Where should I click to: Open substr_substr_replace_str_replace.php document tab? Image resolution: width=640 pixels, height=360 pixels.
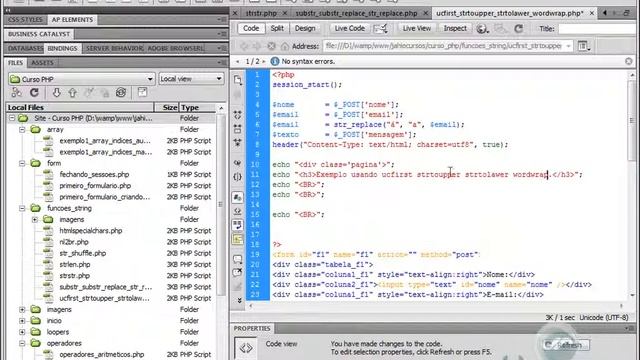(356, 13)
